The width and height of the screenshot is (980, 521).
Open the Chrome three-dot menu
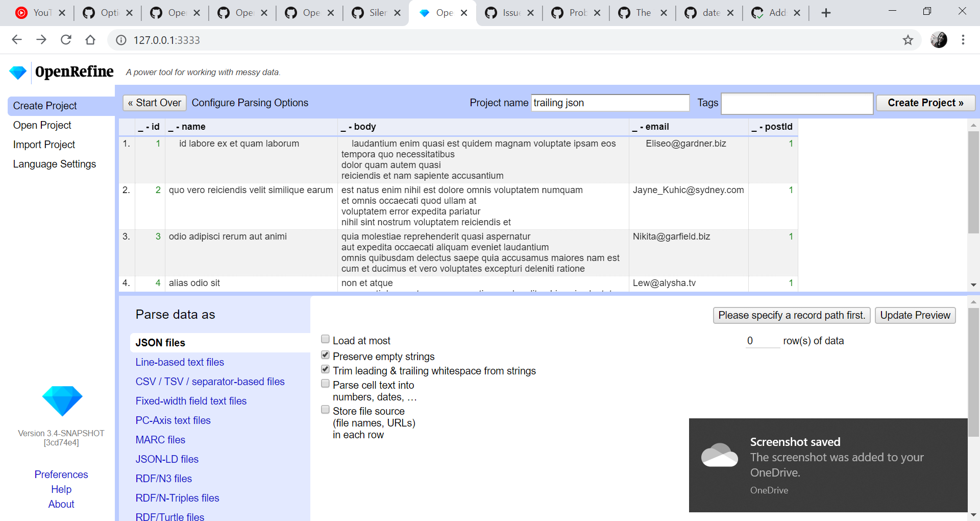(x=963, y=40)
